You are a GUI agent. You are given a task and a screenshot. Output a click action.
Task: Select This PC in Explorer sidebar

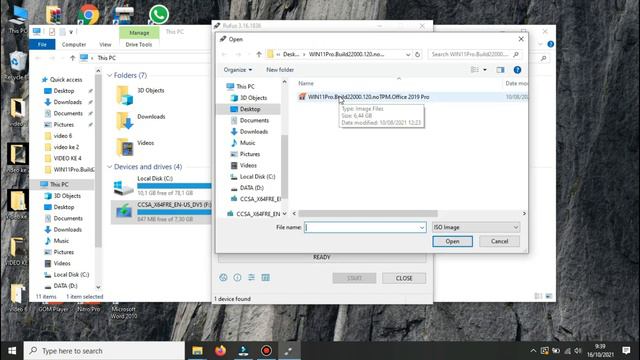(59, 184)
